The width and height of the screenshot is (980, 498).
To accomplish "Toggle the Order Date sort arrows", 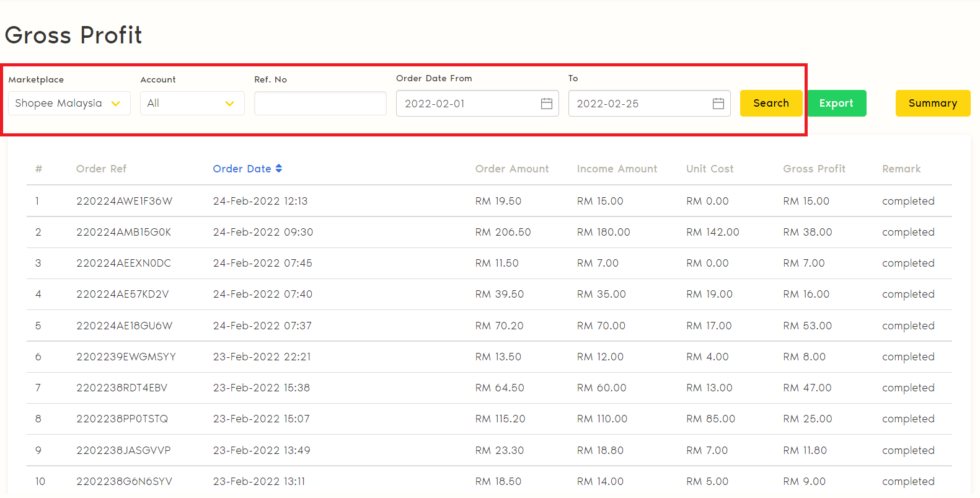I will pyautogui.click(x=279, y=169).
